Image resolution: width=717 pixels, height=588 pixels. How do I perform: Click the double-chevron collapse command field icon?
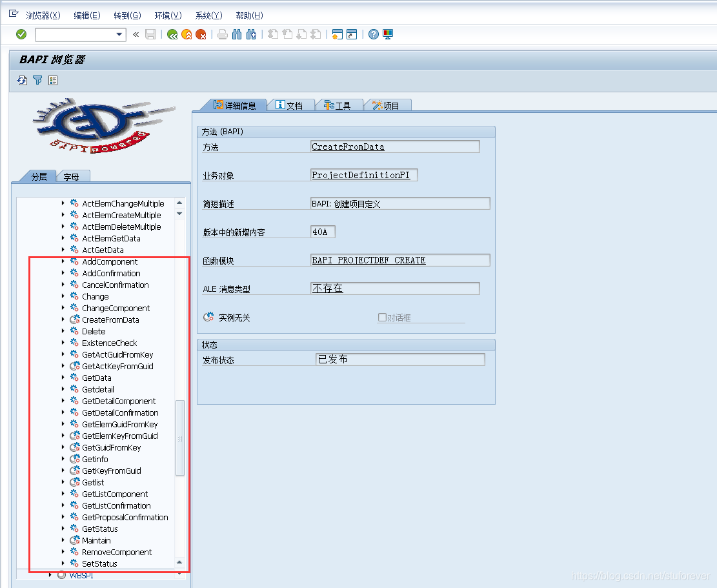(x=136, y=34)
